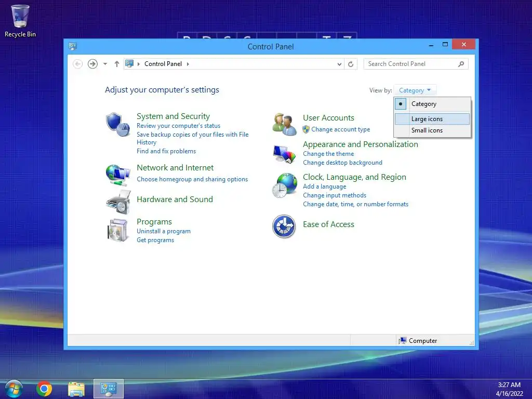Open the Hardware and Sound printer icon
Viewport: 532px width, 399px height.
118,202
